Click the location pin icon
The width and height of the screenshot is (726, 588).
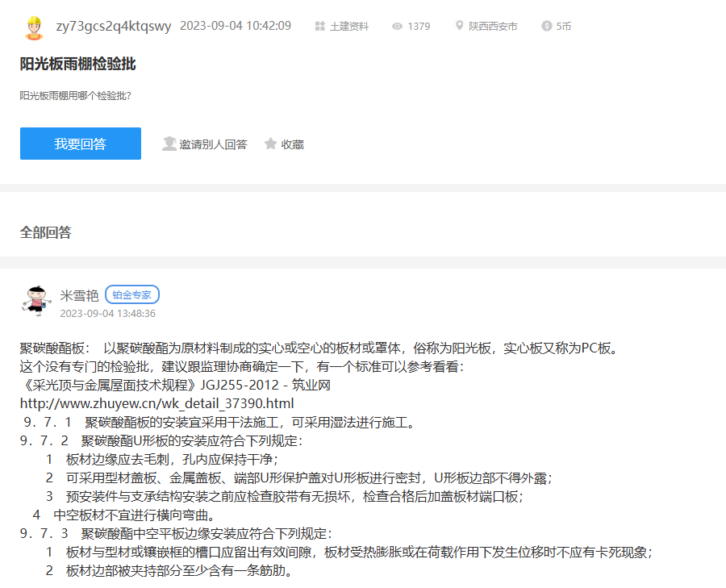pyautogui.click(x=459, y=26)
